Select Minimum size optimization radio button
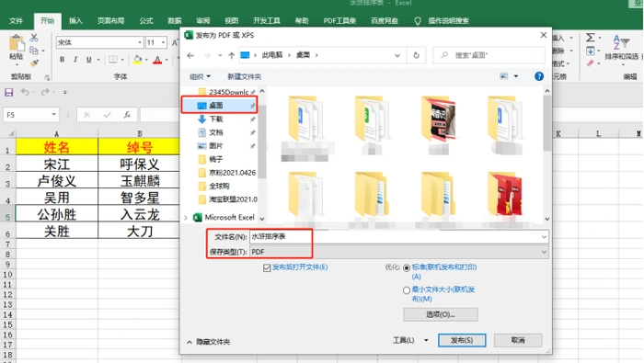The image size is (644, 363). click(x=407, y=290)
